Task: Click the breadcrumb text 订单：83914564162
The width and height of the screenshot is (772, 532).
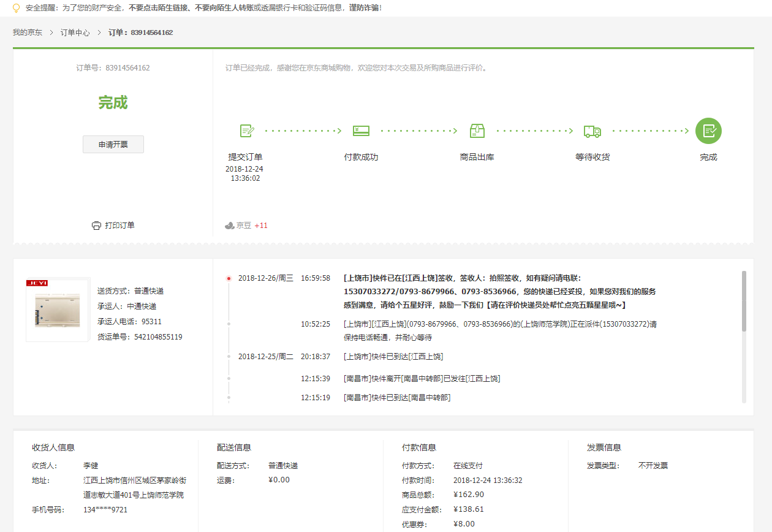Action: [x=141, y=32]
